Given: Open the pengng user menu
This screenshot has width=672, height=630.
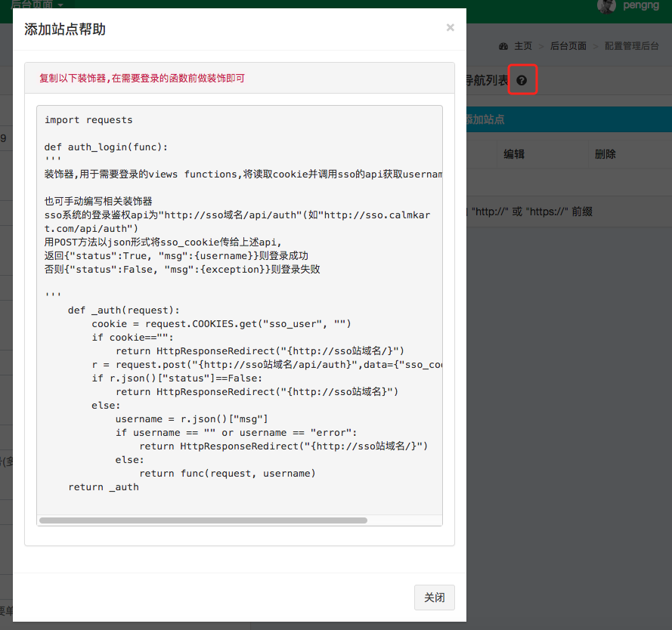Looking at the screenshot, I should 642,5.
